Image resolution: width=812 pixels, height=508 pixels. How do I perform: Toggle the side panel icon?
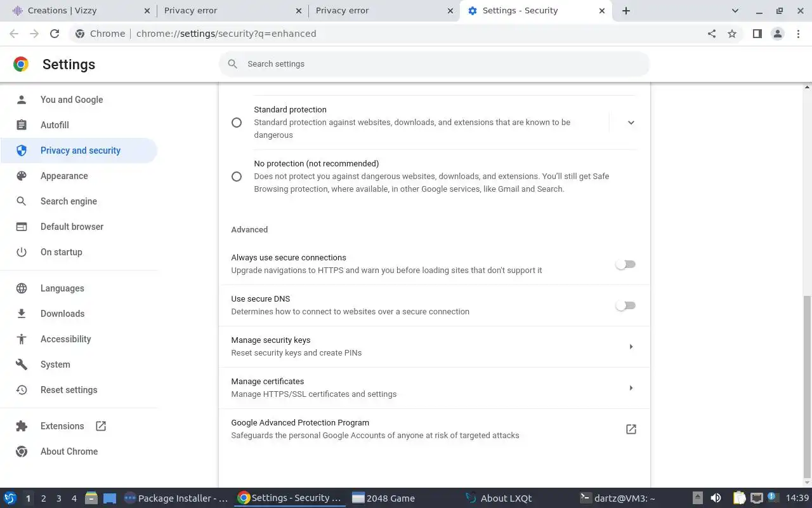(x=757, y=34)
